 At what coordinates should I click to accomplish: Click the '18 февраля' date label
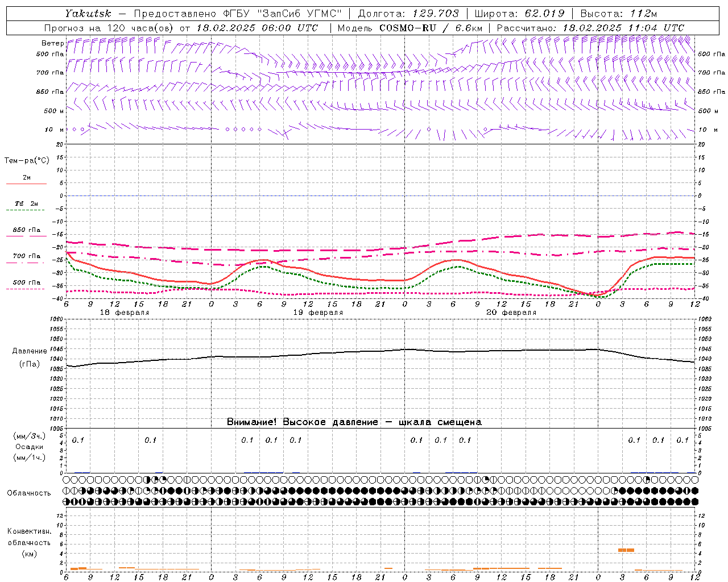pyautogui.click(x=125, y=313)
